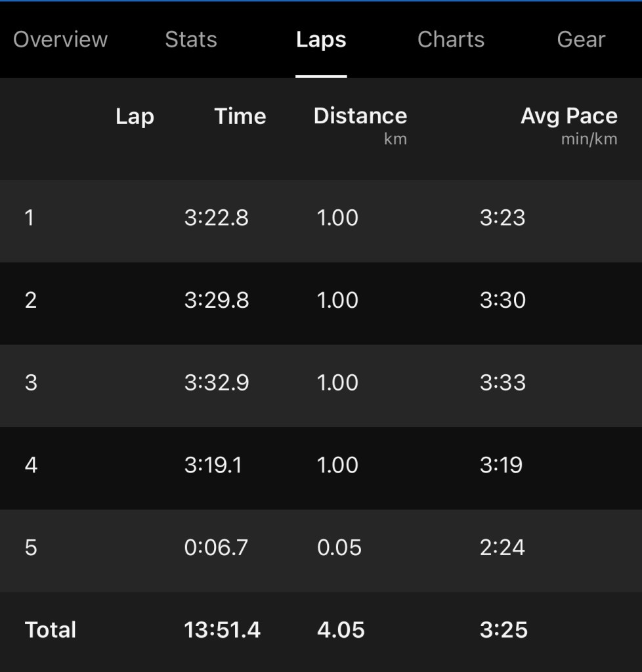Click lap 3 time 3:32.9
This screenshot has height=672, width=642.
tap(217, 383)
